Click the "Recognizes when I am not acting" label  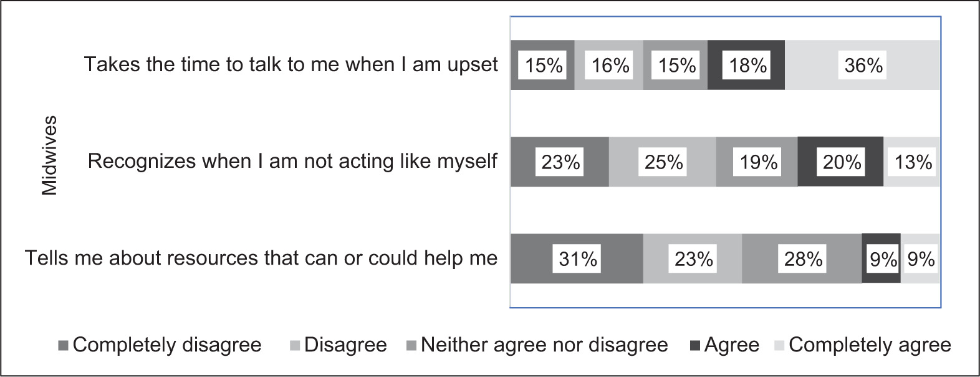292,161
